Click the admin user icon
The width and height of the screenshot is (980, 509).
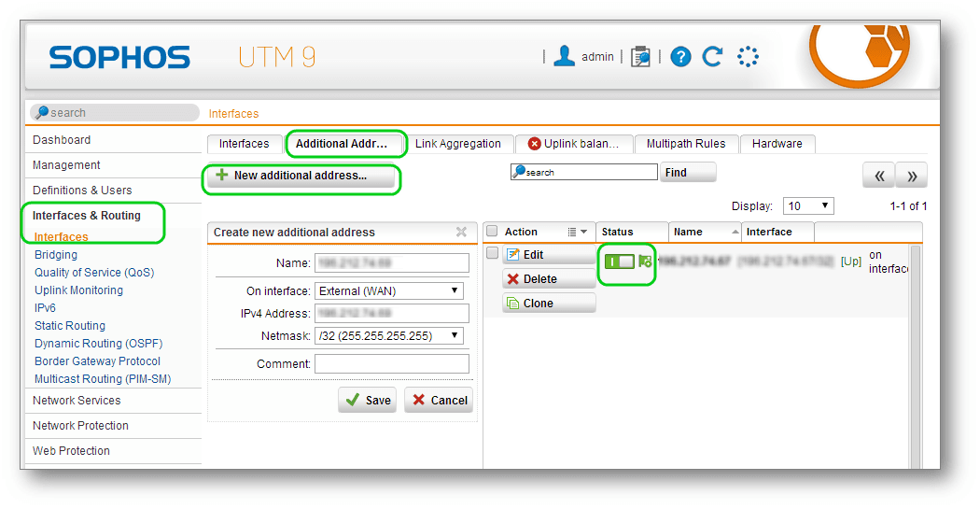tap(565, 56)
